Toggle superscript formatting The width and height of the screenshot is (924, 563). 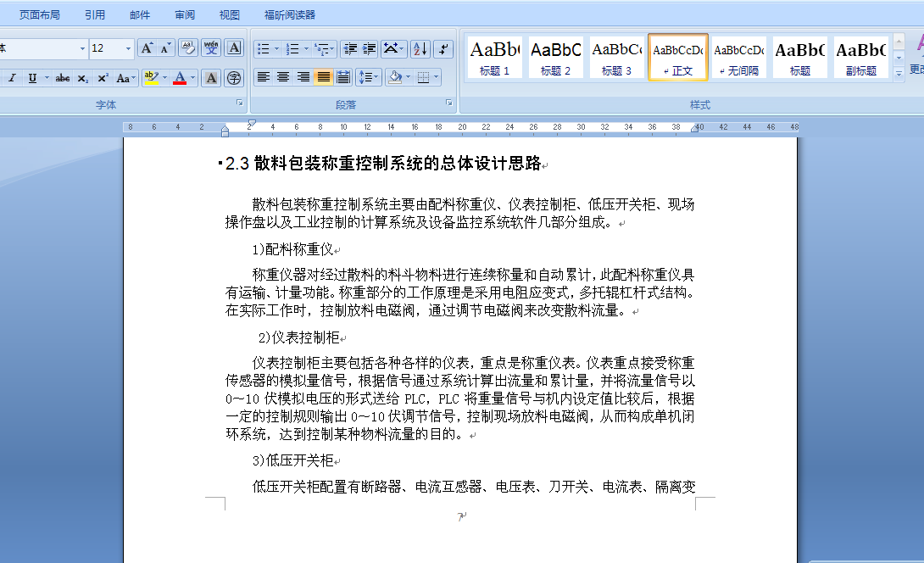103,78
